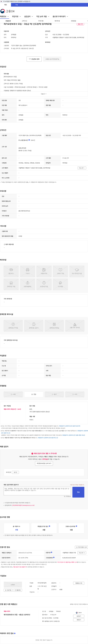The image size is (88, 644).
Task: Click info icon beside 취업알선기관 알선
Action: (49, 526)
